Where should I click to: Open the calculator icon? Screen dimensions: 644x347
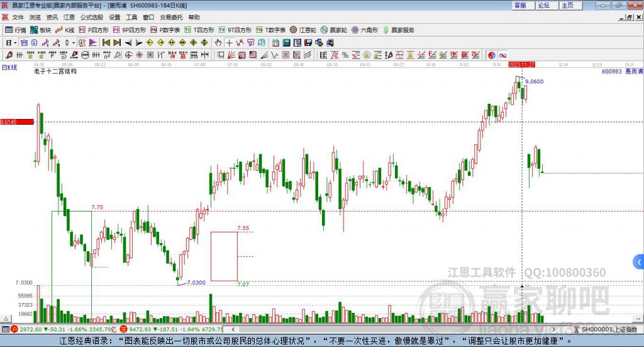(287, 43)
